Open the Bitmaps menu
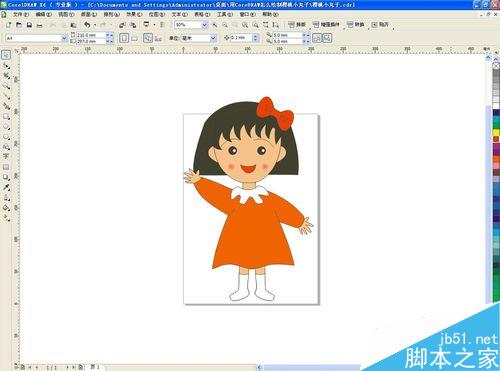This screenshot has height=371, width=500. (157, 14)
